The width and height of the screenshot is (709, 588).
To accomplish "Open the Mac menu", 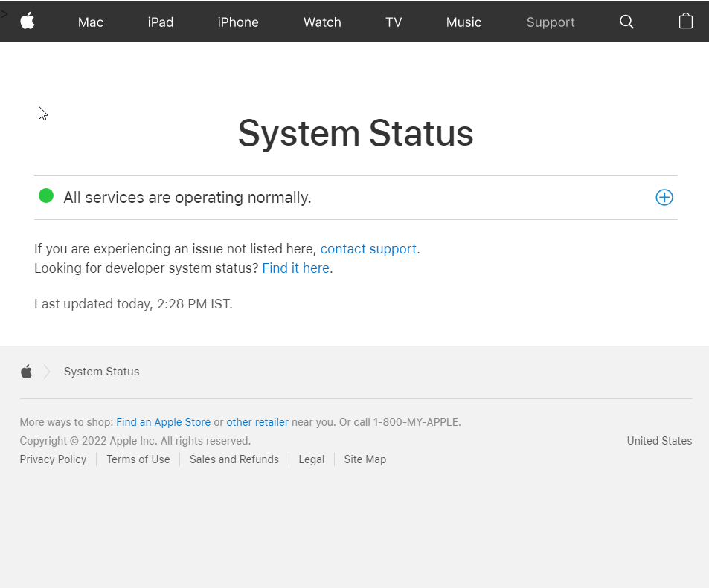I will point(91,22).
